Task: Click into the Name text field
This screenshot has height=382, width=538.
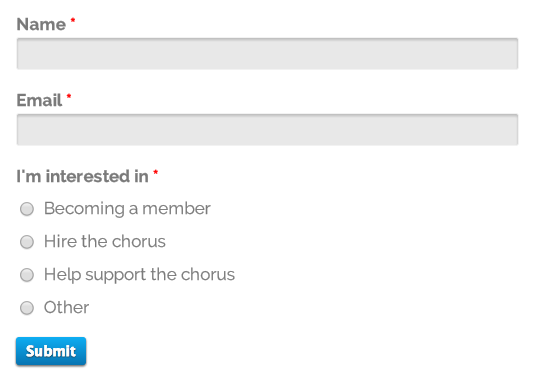Action: 267,54
